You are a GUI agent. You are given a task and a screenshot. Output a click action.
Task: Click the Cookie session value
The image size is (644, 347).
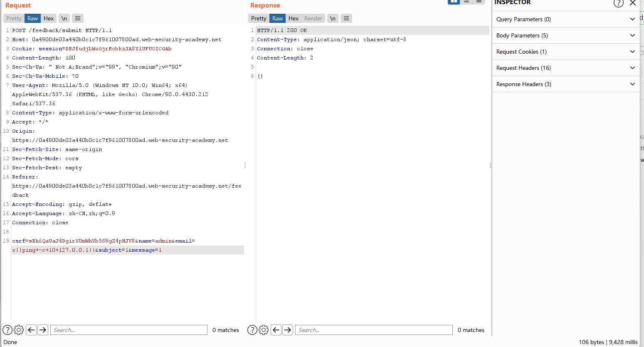tap(118, 49)
